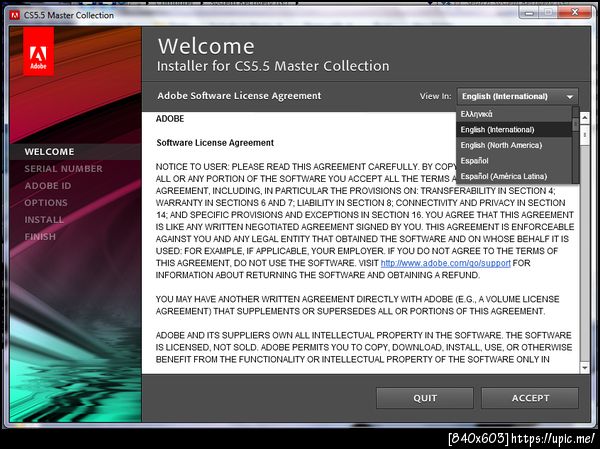Choose English (North America) option
The height and width of the screenshot is (449, 600).
tap(514, 145)
